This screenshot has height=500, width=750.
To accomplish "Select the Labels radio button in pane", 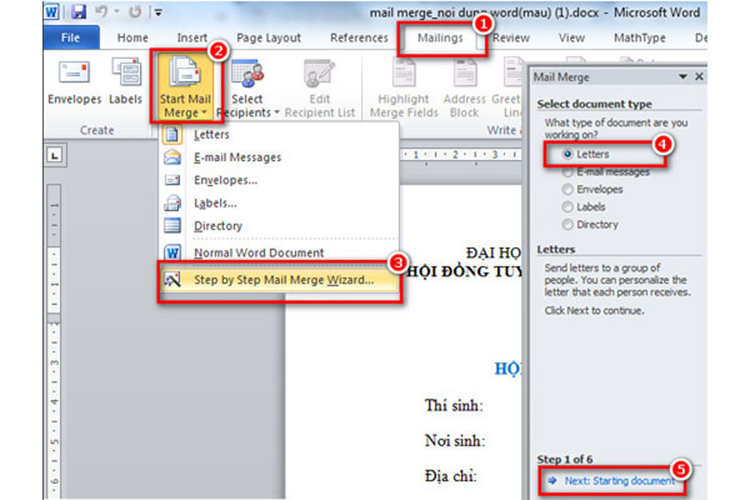I will [567, 207].
